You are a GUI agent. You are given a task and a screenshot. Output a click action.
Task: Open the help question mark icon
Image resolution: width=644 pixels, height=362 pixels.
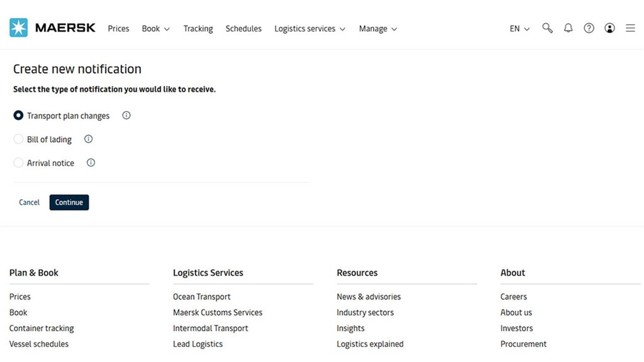pyautogui.click(x=589, y=28)
